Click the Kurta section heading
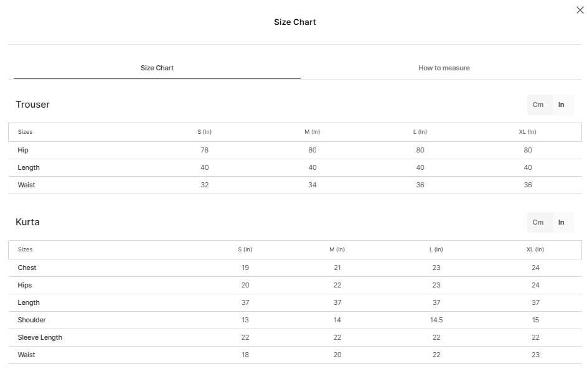Image resolution: width=587 pixels, height=392 pixels. click(28, 222)
